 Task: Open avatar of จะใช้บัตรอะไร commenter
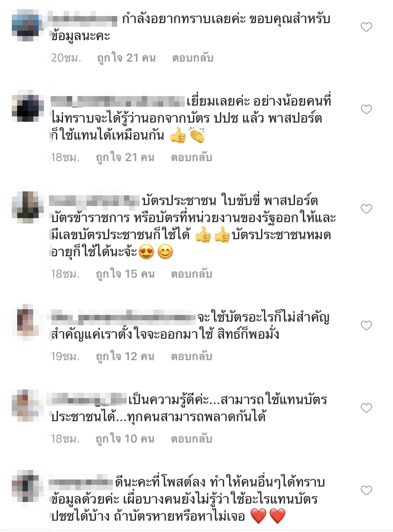tap(28, 320)
